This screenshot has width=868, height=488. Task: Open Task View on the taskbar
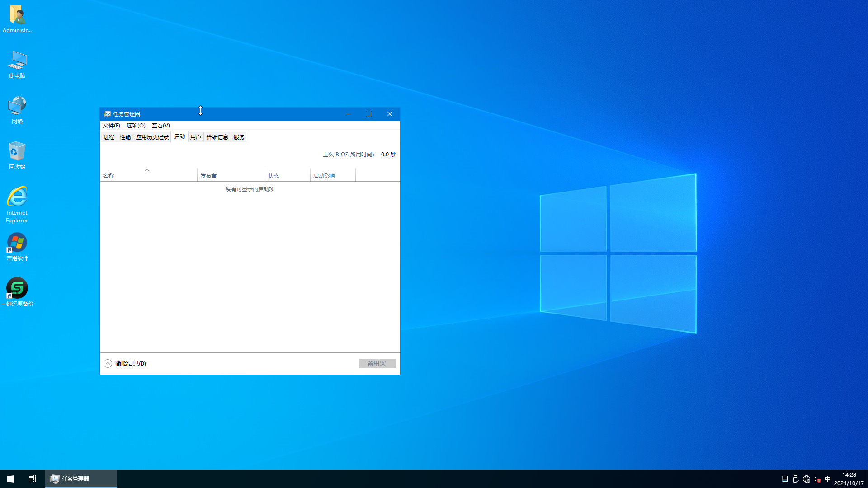pyautogui.click(x=33, y=479)
